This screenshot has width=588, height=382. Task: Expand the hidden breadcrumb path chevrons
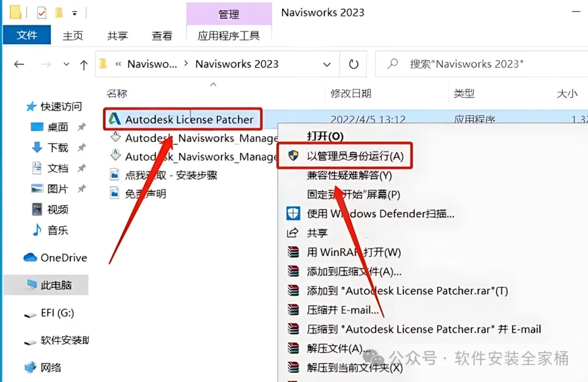tap(118, 64)
